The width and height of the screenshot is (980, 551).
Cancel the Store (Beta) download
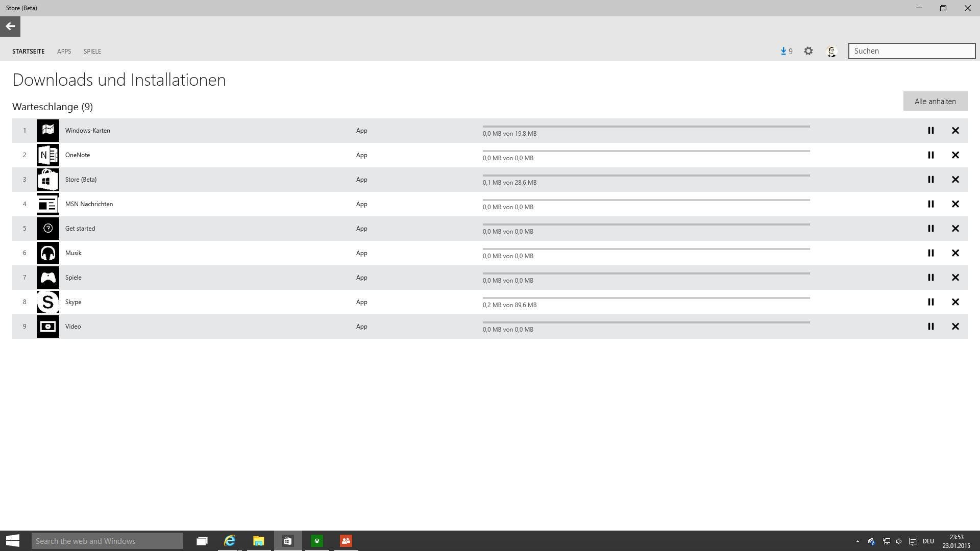(955, 180)
